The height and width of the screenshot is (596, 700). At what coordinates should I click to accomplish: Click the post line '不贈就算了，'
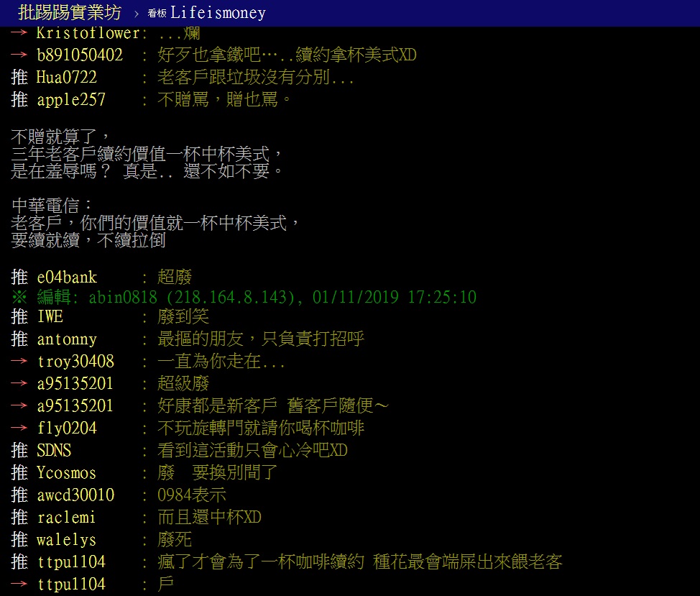(x=60, y=136)
